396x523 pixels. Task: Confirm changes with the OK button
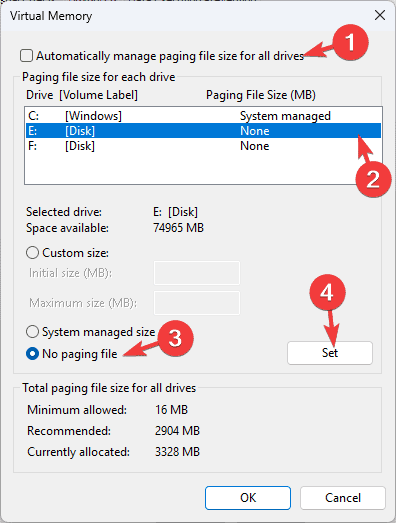click(x=248, y=498)
